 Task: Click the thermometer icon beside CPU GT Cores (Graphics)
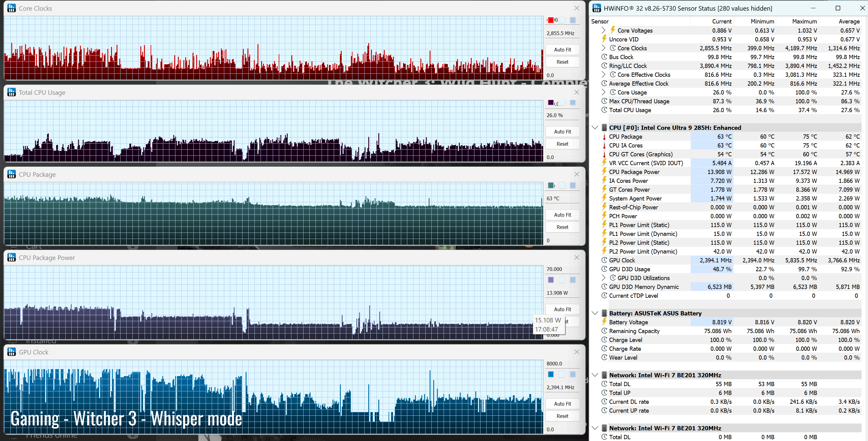(604, 154)
